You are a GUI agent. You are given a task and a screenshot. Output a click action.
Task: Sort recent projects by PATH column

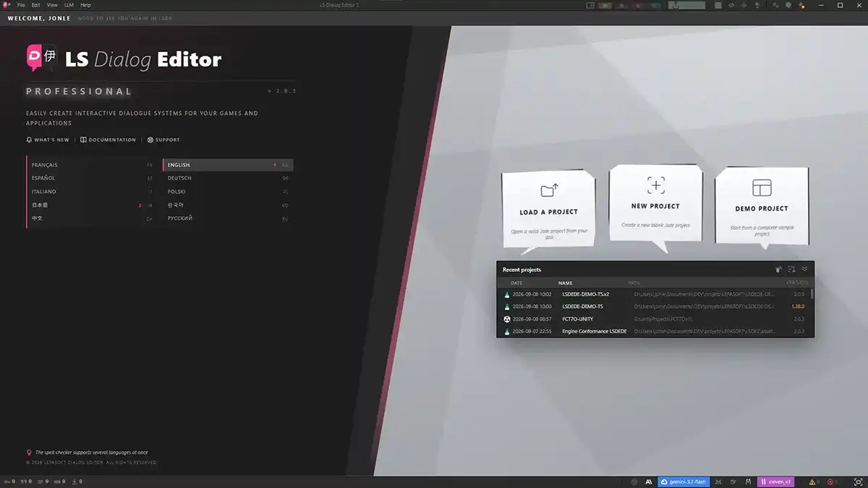tap(634, 283)
